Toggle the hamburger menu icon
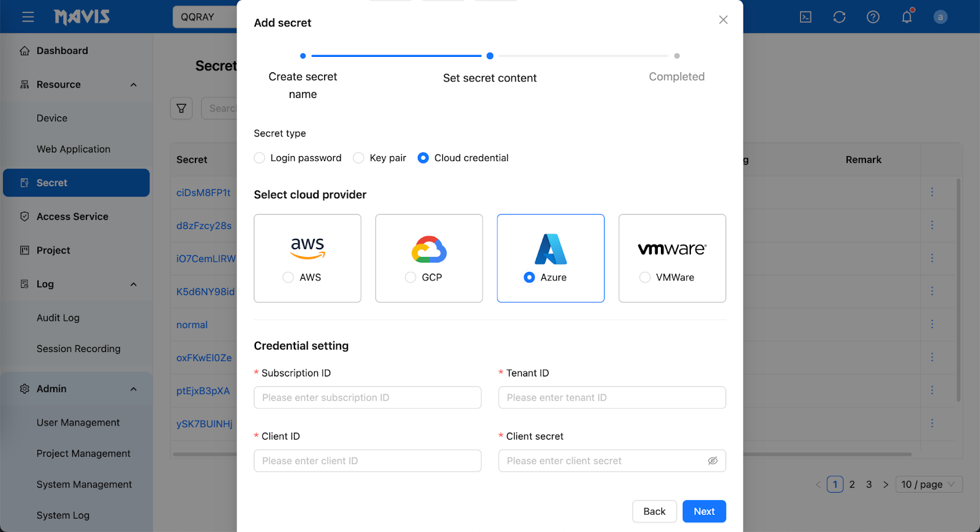 tap(28, 17)
